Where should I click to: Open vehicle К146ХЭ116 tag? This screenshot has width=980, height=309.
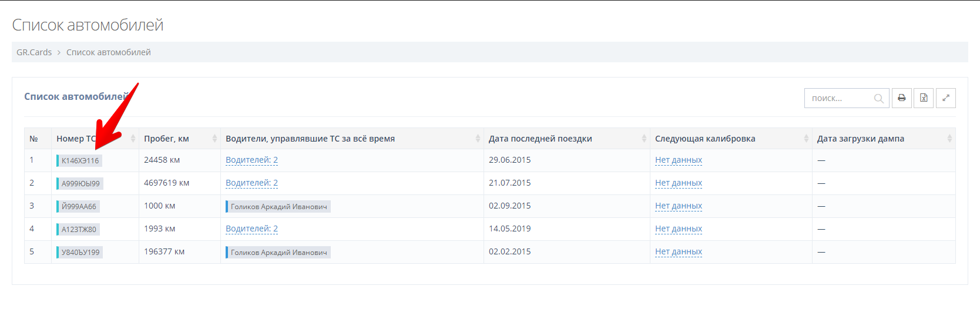click(x=80, y=160)
